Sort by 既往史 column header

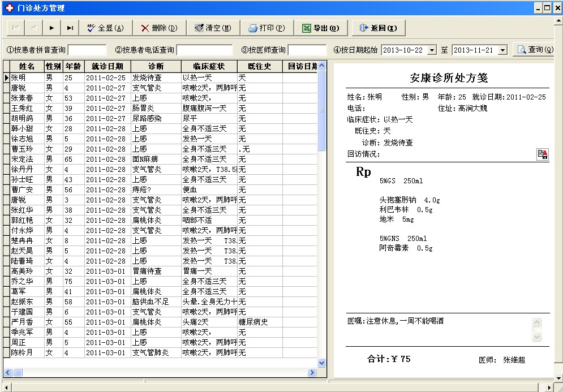point(260,66)
